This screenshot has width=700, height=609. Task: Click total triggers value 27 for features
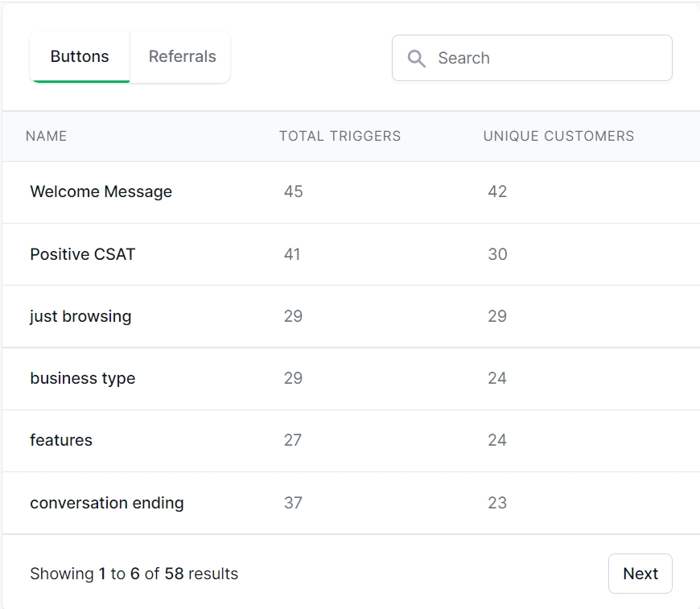click(293, 440)
